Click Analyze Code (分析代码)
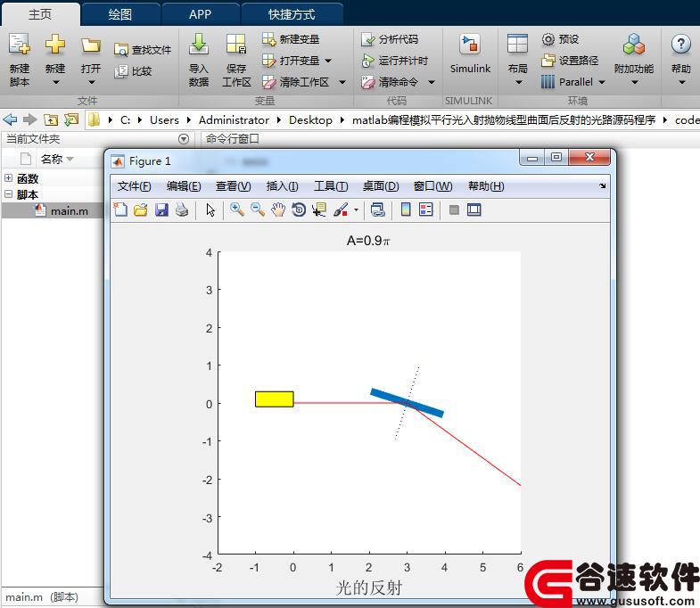 click(x=390, y=39)
